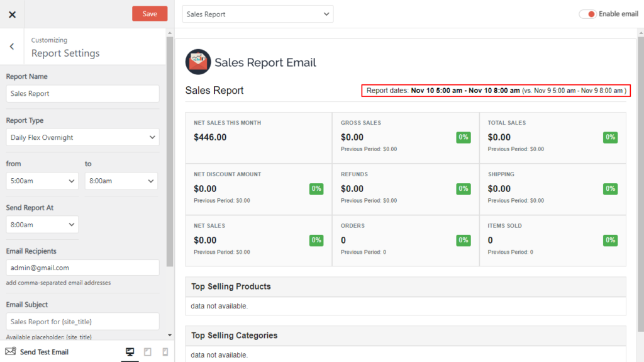Click Send Test Email link
This screenshot has height=362, width=644.
point(44,352)
